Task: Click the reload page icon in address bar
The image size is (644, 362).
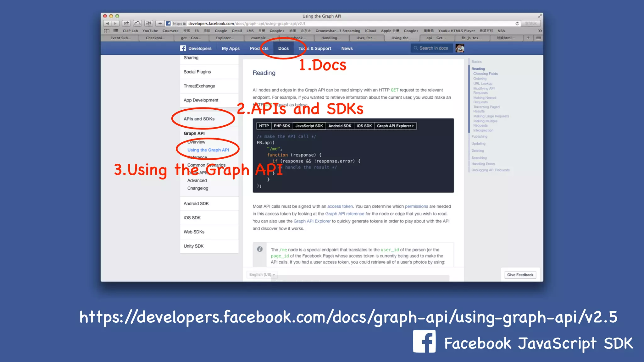Action: tap(517, 24)
